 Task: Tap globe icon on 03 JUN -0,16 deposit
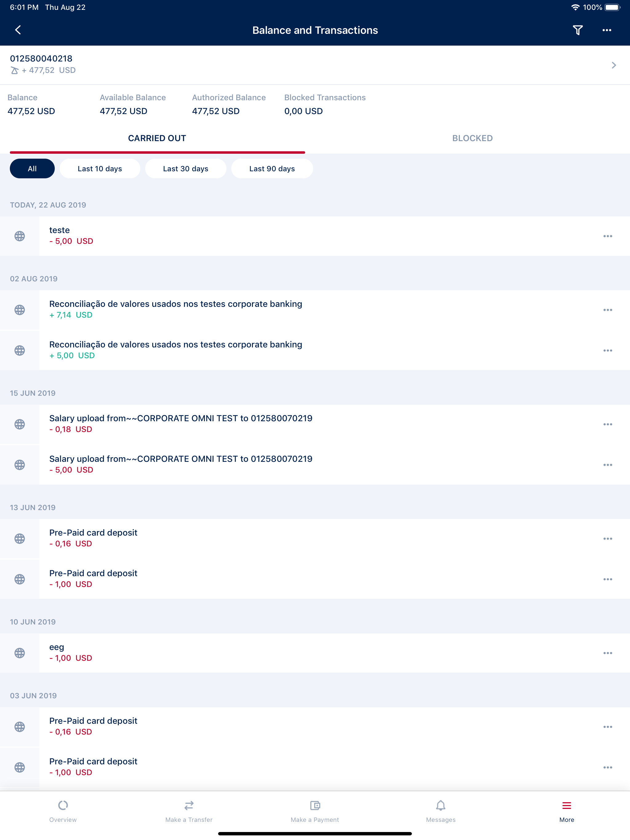(x=20, y=727)
